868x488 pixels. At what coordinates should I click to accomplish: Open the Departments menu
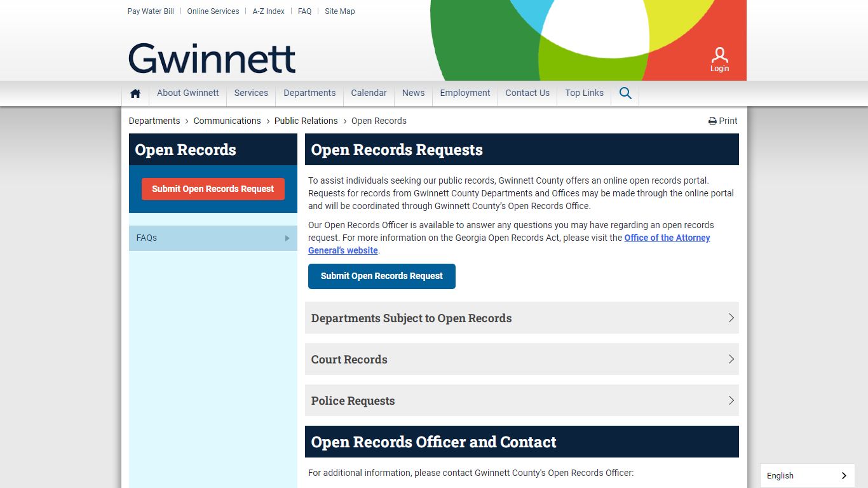309,93
